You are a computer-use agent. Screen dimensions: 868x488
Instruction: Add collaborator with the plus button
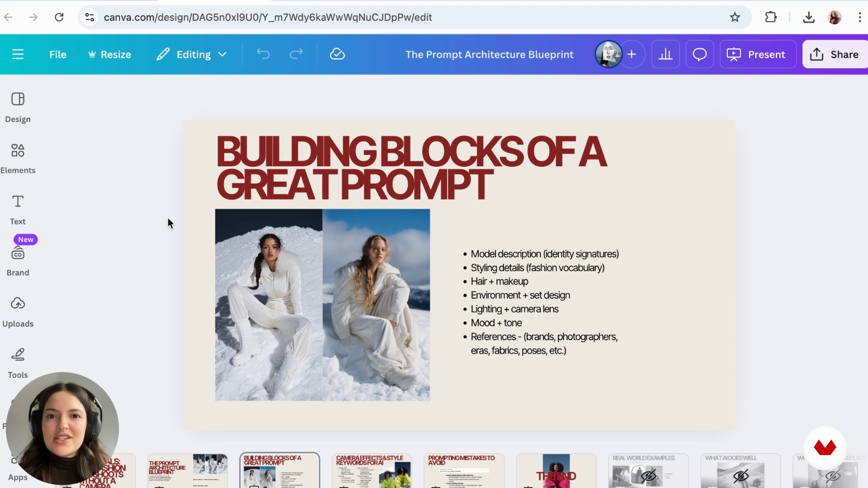pos(632,54)
